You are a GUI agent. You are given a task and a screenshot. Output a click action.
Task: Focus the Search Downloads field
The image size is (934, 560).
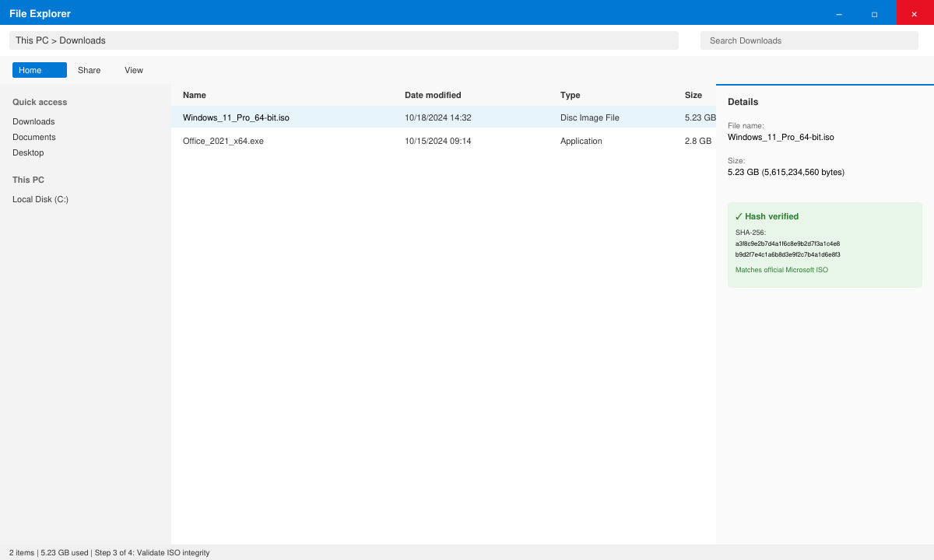pyautogui.click(x=809, y=40)
